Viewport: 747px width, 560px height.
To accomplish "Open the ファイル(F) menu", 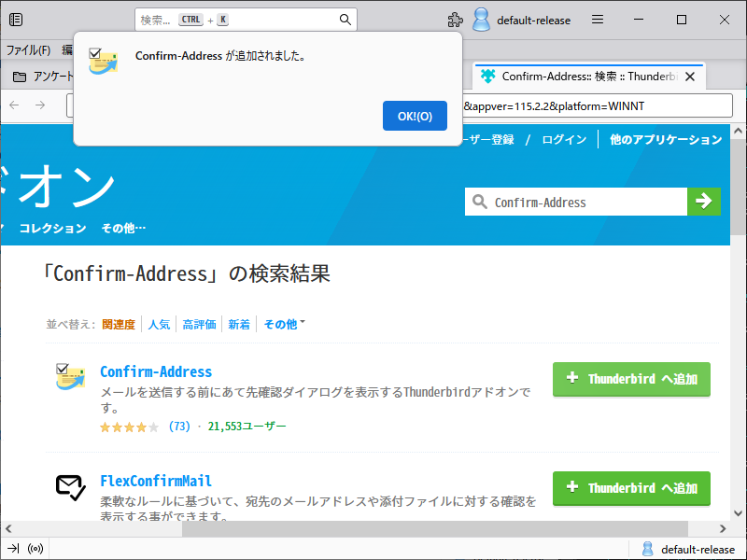I will click(x=28, y=49).
